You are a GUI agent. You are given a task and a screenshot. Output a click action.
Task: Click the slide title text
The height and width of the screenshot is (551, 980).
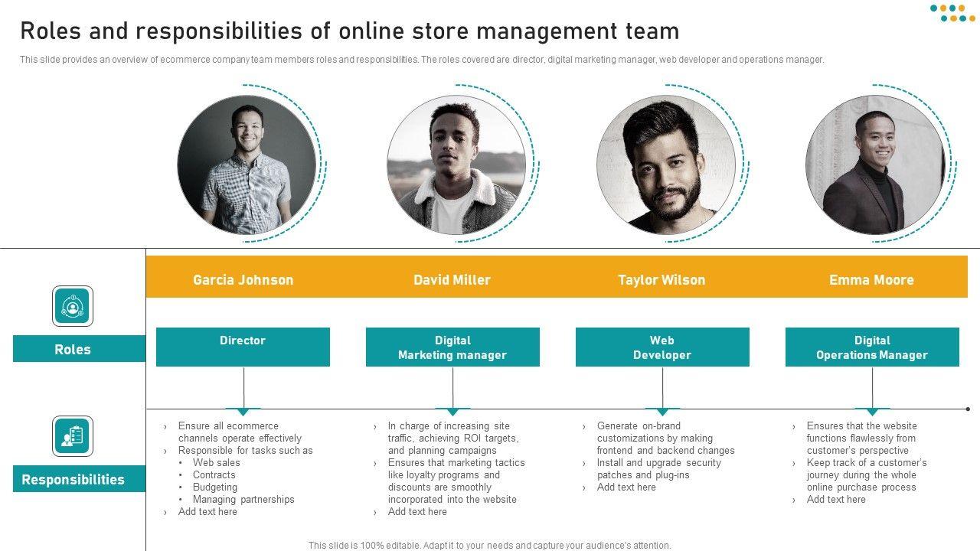(x=349, y=31)
